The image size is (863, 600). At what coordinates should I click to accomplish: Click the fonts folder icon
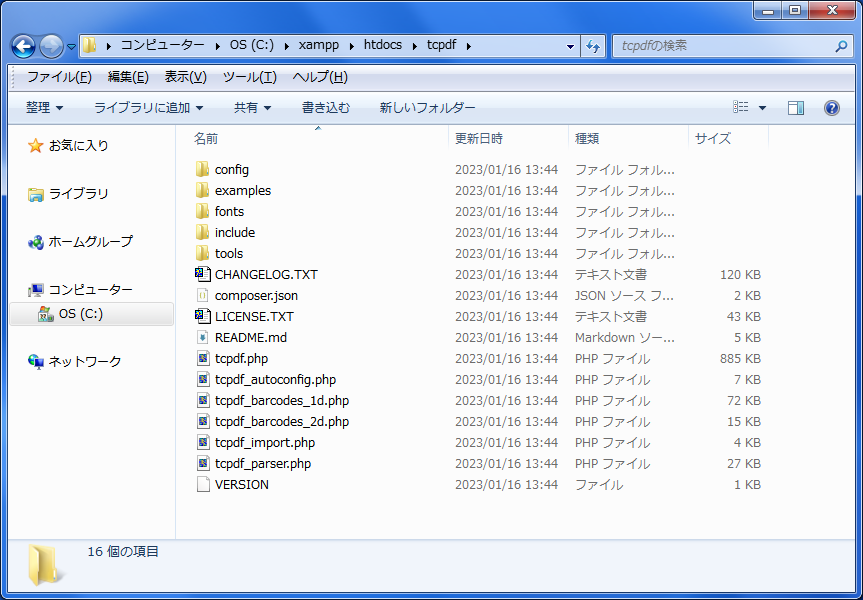[x=203, y=211]
